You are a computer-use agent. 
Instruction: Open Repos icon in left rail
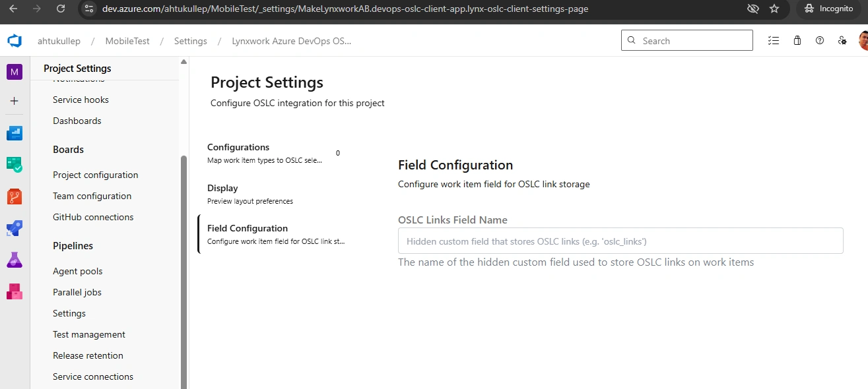coord(15,196)
